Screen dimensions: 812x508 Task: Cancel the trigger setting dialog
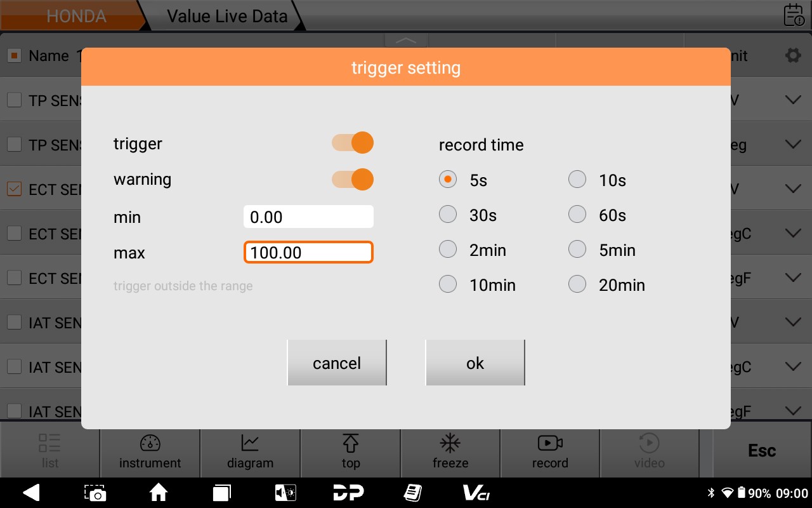[x=337, y=363]
